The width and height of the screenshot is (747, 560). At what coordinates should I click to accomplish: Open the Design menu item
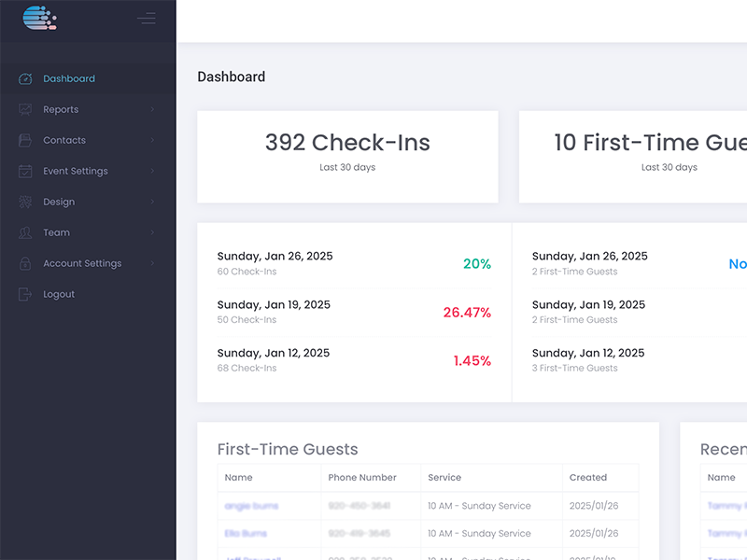click(x=88, y=202)
